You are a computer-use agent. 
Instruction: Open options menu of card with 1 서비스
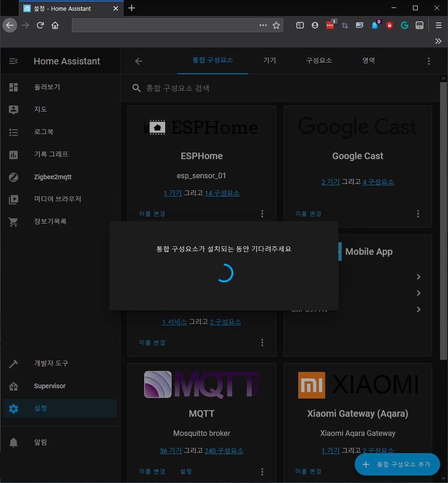[x=262, y=343]
